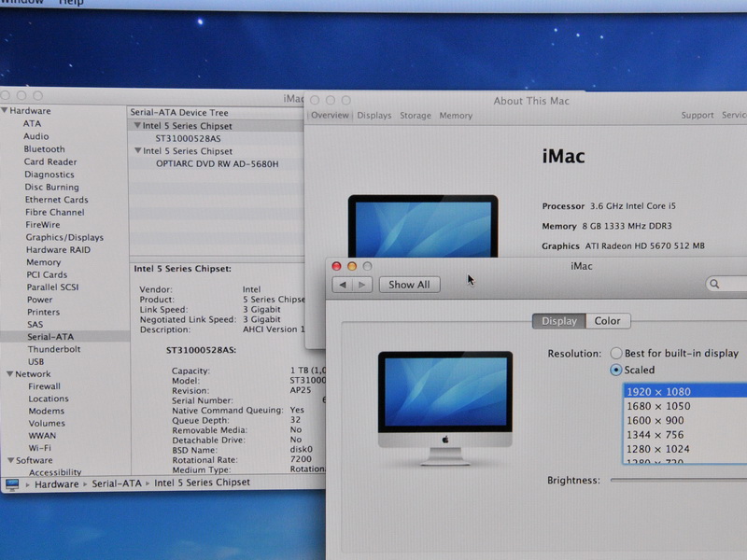Viewport: 747px width, 560px height.
Task: Collapse the Hardware section in the sidebar
Action: click(6, 111)
